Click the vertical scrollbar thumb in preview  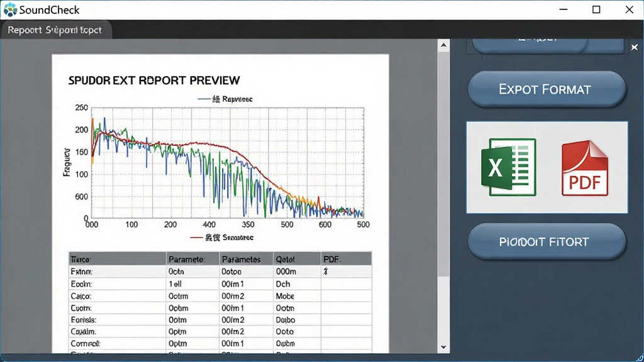pos(443,163)
